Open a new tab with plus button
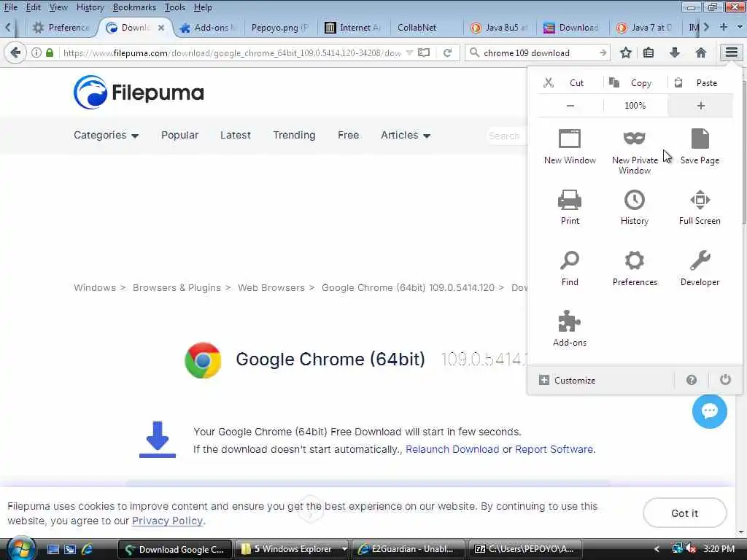The image size is (747, 560). (x=723, y=27)
